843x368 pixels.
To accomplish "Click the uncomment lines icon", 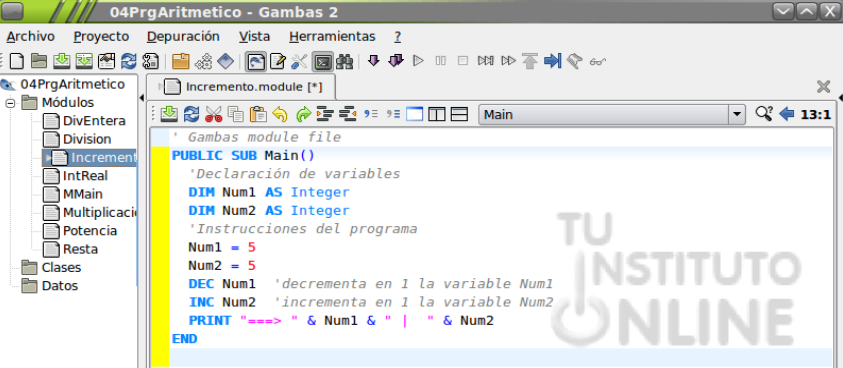I will (394, 114).
